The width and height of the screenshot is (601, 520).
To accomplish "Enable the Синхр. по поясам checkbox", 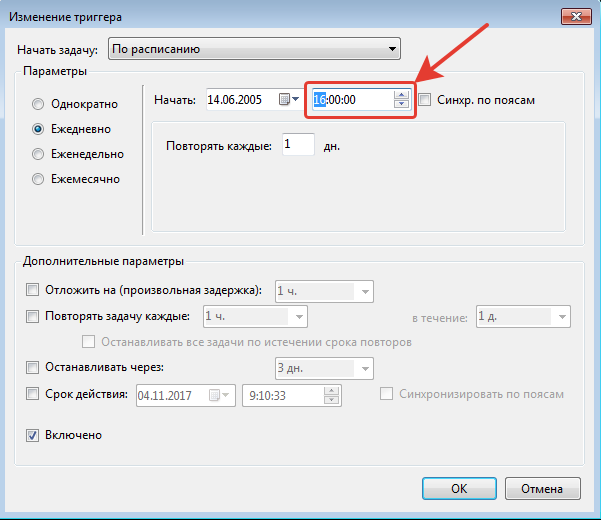I will pyautogui.click(x=425, y=100).
